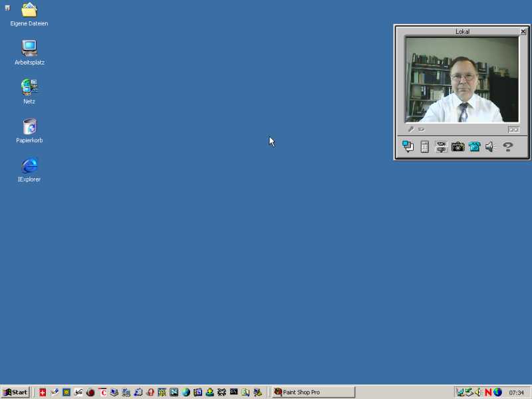Image resolution: width=532 pixels, height=399 pixels.
Task: Open the command prompt quick launch icon
Action: 234,392
